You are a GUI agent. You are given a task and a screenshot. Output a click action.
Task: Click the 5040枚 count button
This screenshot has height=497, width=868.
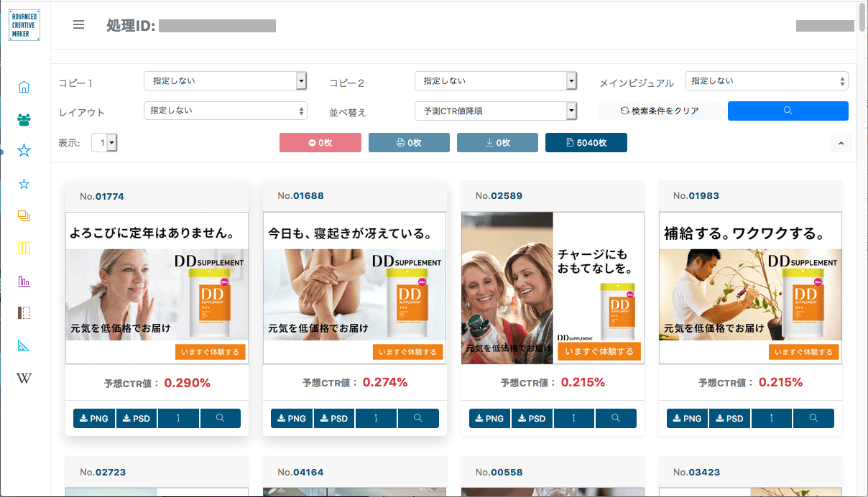[x=586, y=143]
